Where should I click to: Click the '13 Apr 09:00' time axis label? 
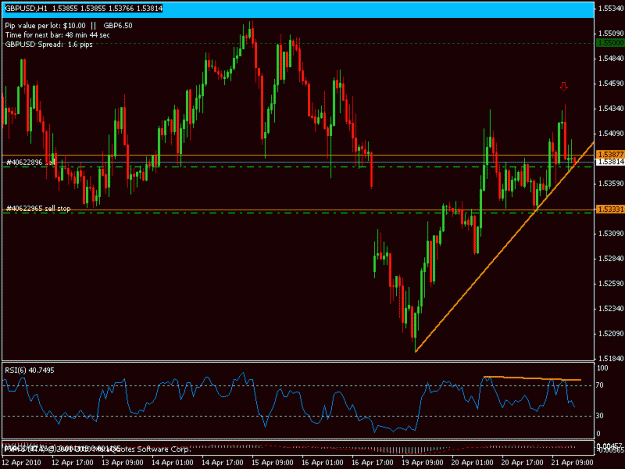coord(122,462)
